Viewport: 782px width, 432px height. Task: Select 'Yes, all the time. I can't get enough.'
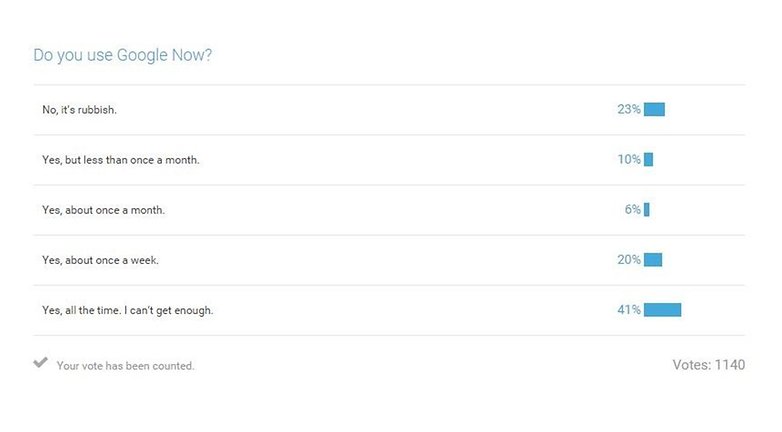pyautogui.click(x=389, y=310)
